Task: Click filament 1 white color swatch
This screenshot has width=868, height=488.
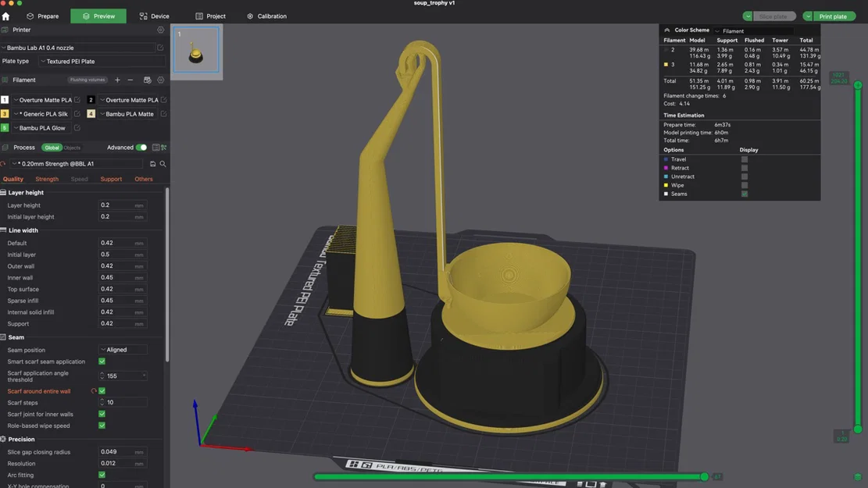Action: (5, 100)
